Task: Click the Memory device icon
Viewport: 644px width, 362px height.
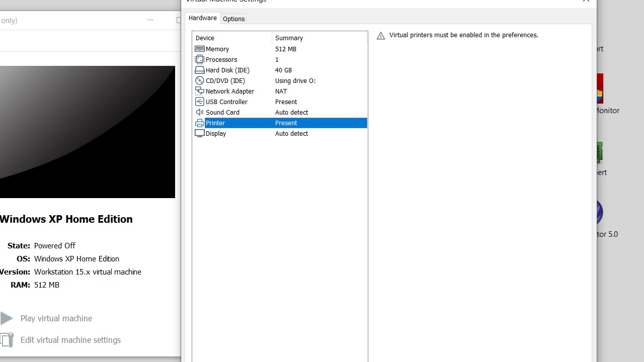Action: 200,49
